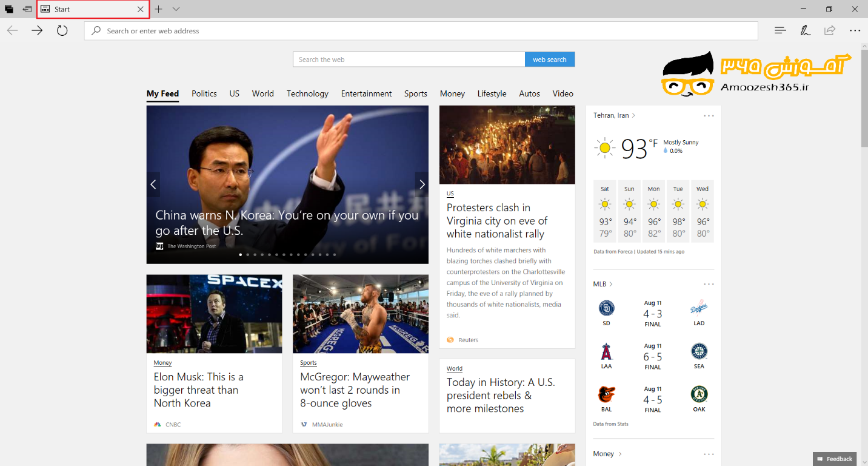Open Elon Musk bigger threat article

[x=199, y=390]
